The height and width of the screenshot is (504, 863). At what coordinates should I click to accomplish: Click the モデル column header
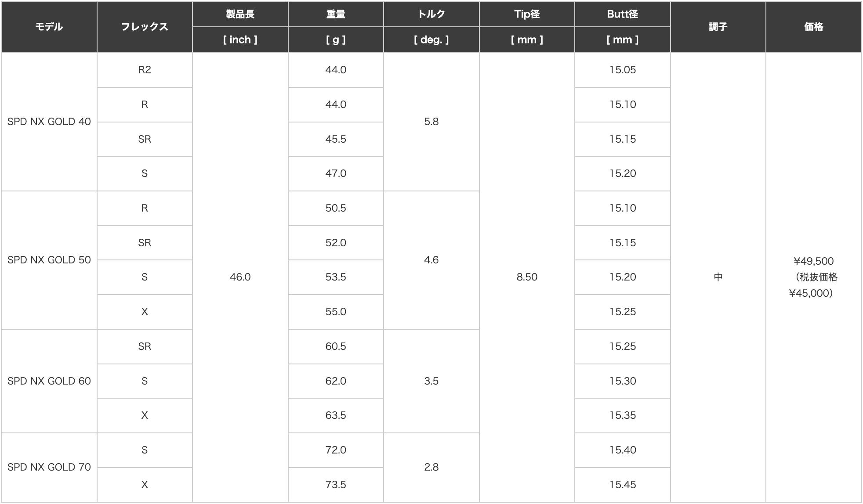pyautogui.click(x=49, y=27)
